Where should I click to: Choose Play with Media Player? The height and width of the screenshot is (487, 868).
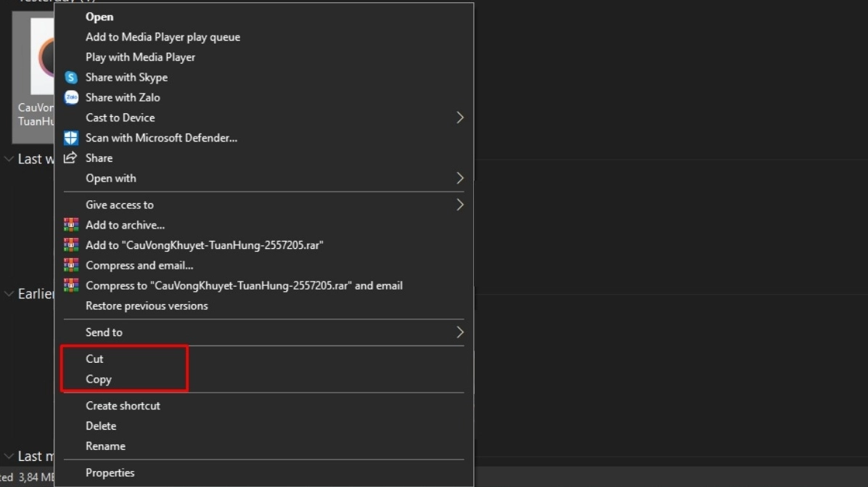point(263,57)
